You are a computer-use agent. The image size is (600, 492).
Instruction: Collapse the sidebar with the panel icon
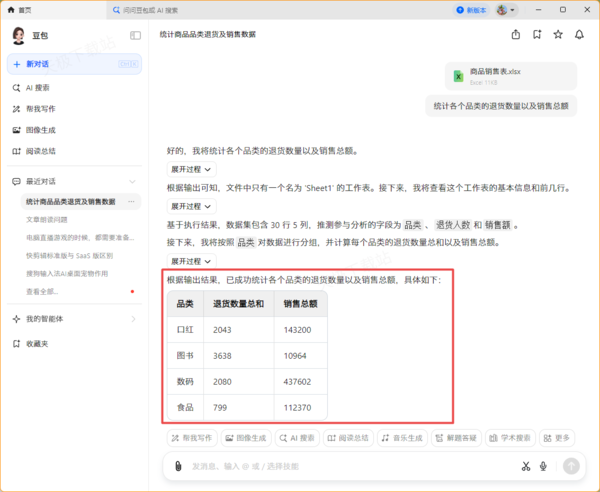135,36
